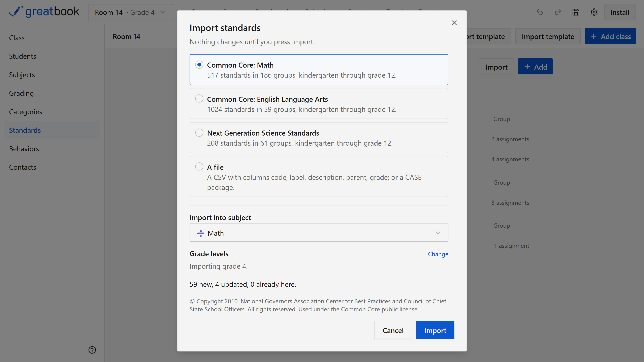
Task: Select the A file import option
Action: click(x=319, y=177)
